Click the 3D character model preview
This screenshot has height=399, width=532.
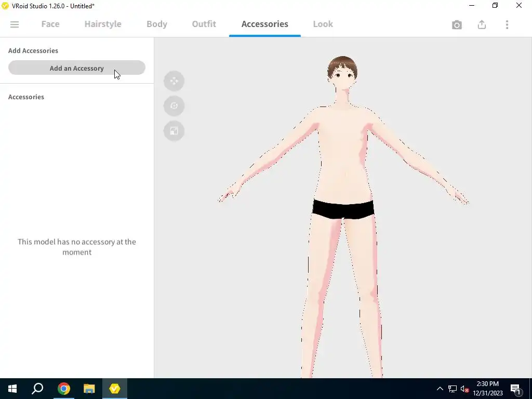[x=343, y=217]
